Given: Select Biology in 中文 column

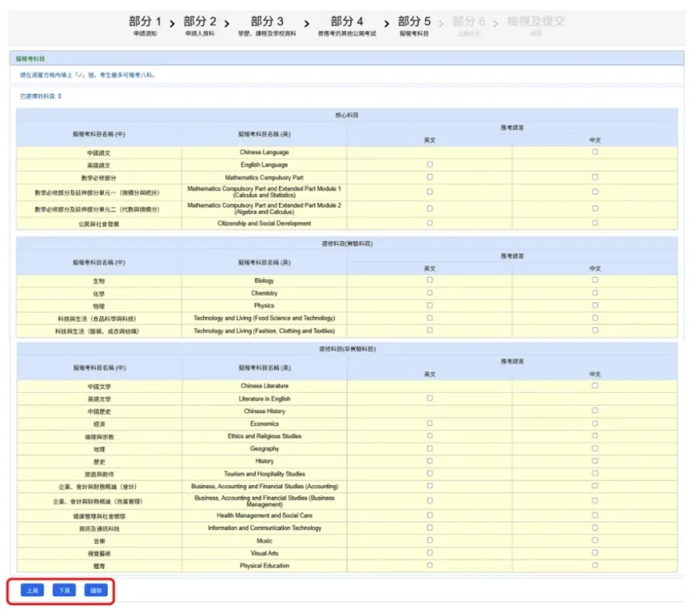Looking at the screenshot, I should [595, 280].
